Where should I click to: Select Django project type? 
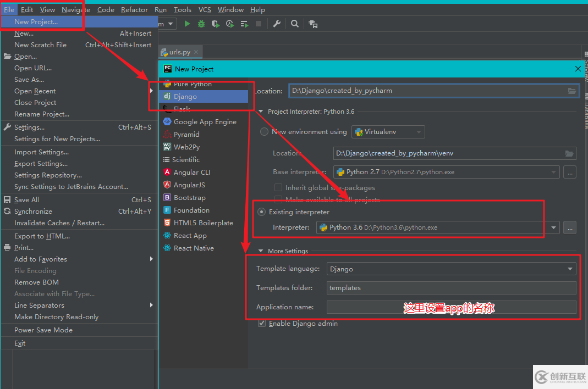pyautogui.click(x=204, y=96)
